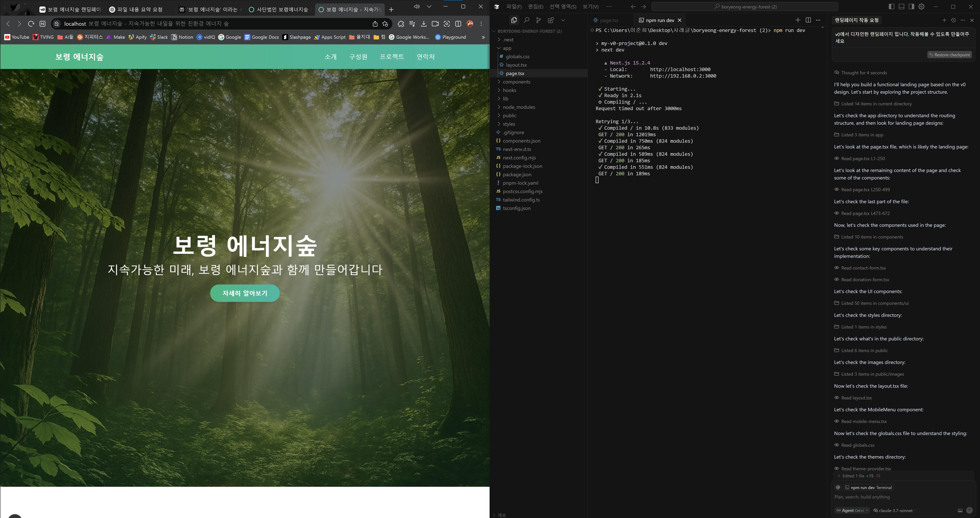This screenshot has width=980, height=518.
Task: Expand 개요 outline section
Action: [x=538, y=515]
